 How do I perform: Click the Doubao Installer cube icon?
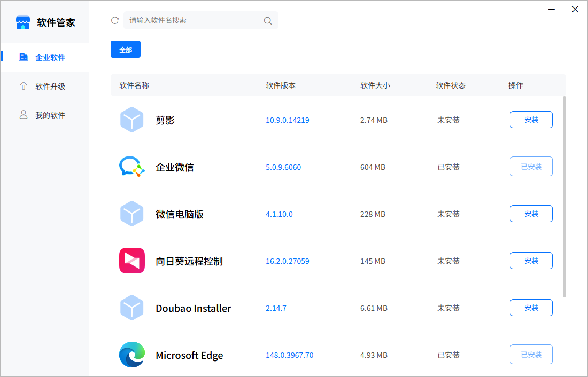coord(131,308)
